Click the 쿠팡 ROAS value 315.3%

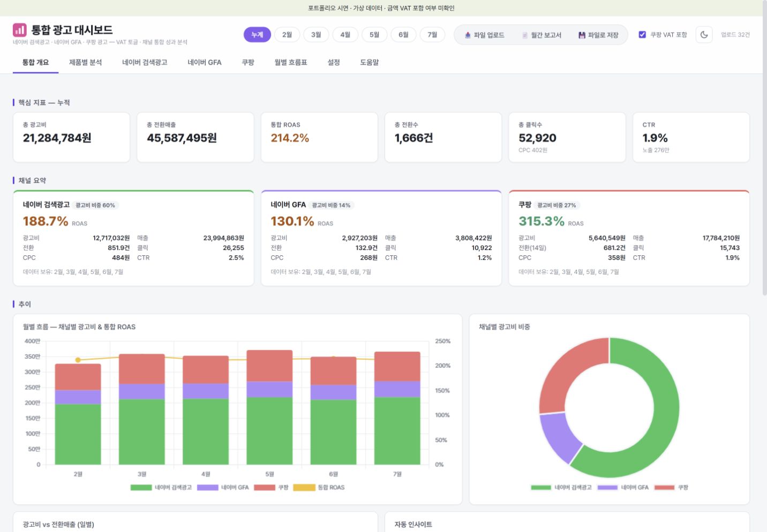[x=542, y=221]
